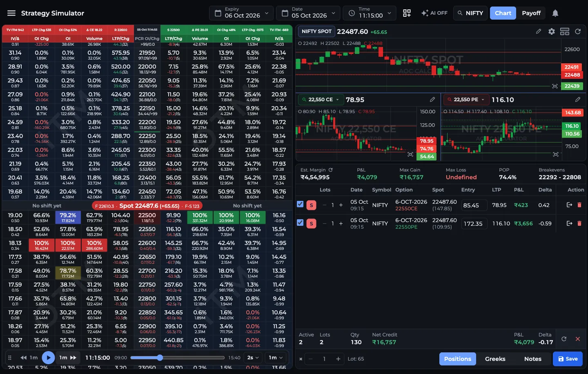The image size is (588, 374).
Task: Play the simulation
Action: [x=48, y=358]
